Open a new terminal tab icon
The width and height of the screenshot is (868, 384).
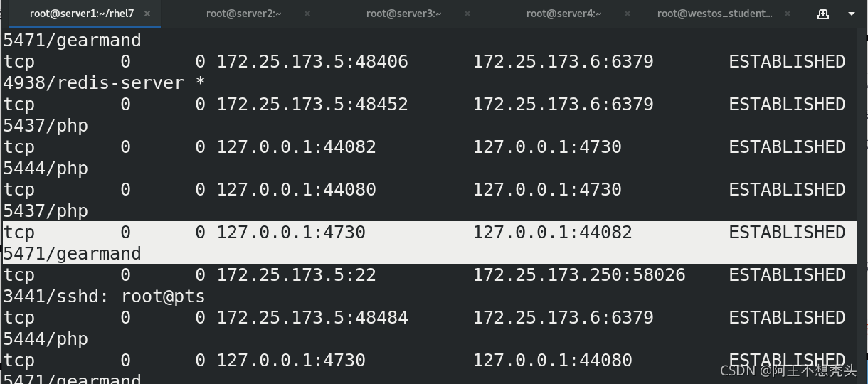click(823, 14)
